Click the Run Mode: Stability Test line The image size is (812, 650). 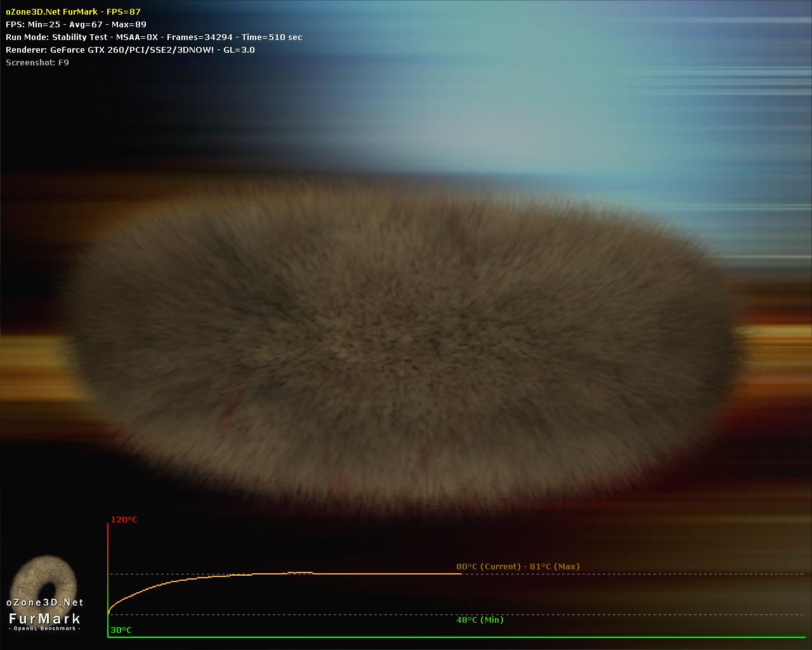click(154, 37)
